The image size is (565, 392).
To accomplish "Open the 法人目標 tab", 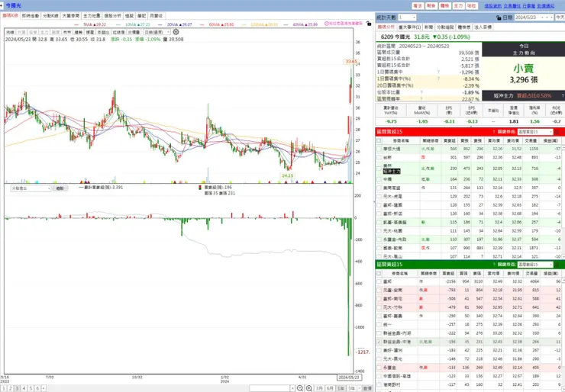I will tap(483, 27).
